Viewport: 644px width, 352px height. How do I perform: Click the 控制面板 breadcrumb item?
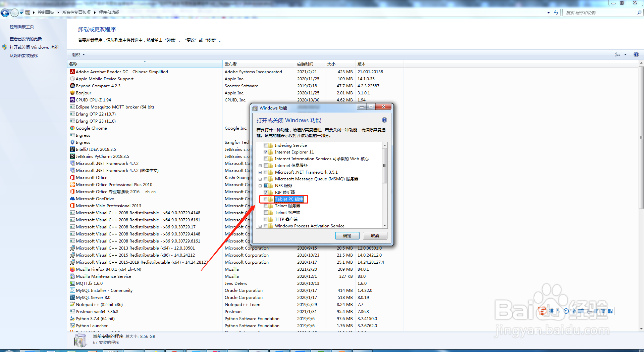46,12
